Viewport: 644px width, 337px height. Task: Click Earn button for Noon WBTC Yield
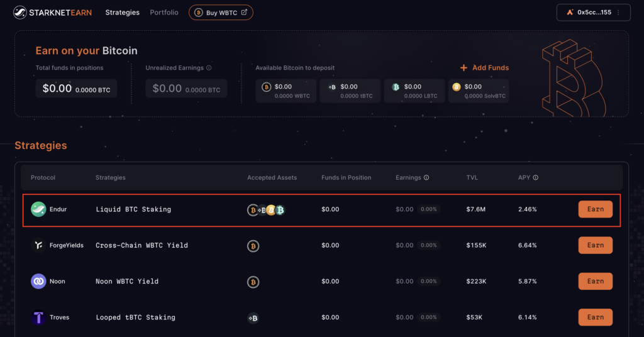point(595,281)
